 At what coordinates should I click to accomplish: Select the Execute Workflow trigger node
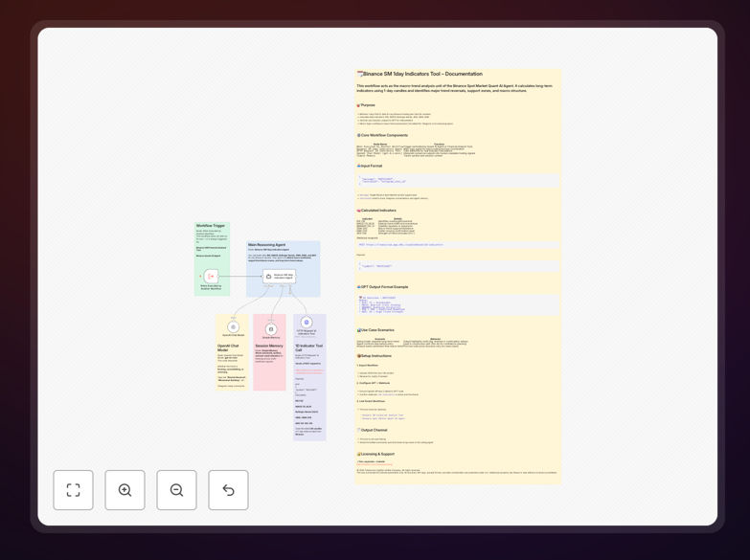pos(211,276)
